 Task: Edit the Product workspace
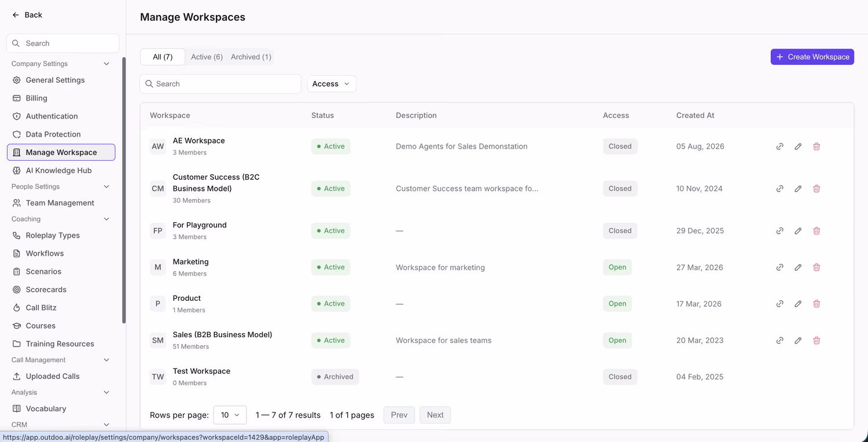(798, 304)
